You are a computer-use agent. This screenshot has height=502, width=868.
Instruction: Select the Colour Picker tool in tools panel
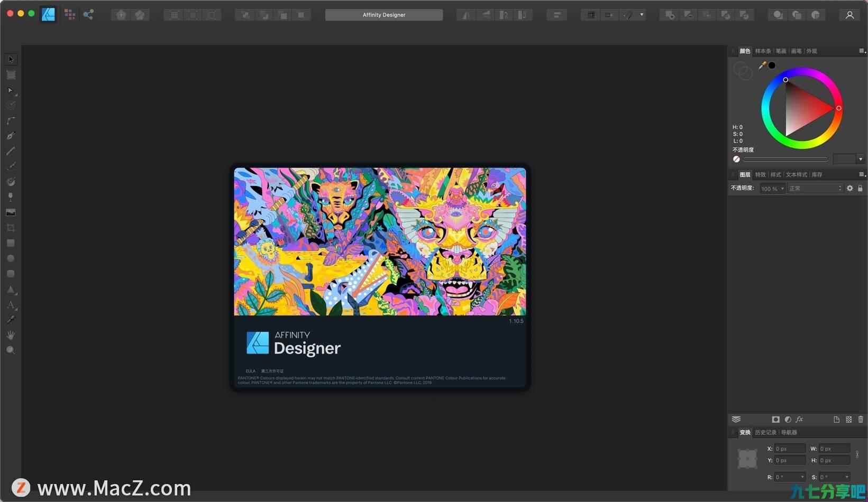(11, 320)
